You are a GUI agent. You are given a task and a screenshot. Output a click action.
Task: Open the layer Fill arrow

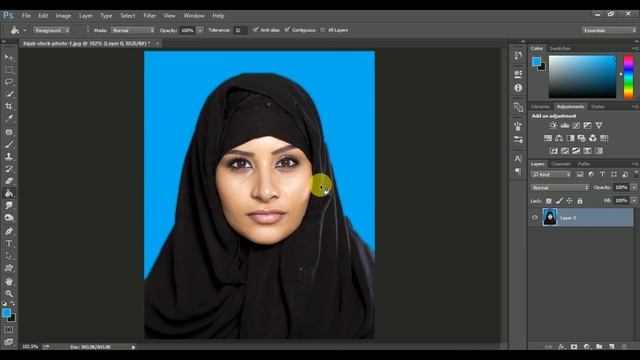[634, 200]
